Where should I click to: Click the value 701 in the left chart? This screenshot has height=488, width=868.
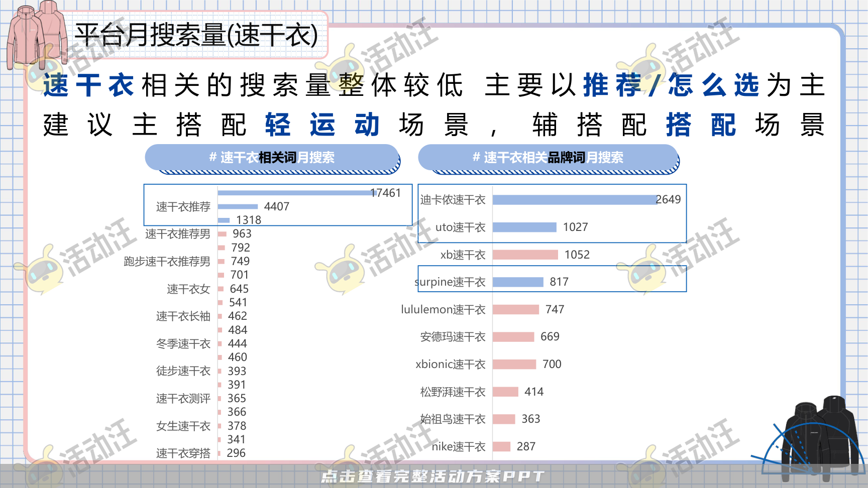pyautogui.click(x=240, y=275)
